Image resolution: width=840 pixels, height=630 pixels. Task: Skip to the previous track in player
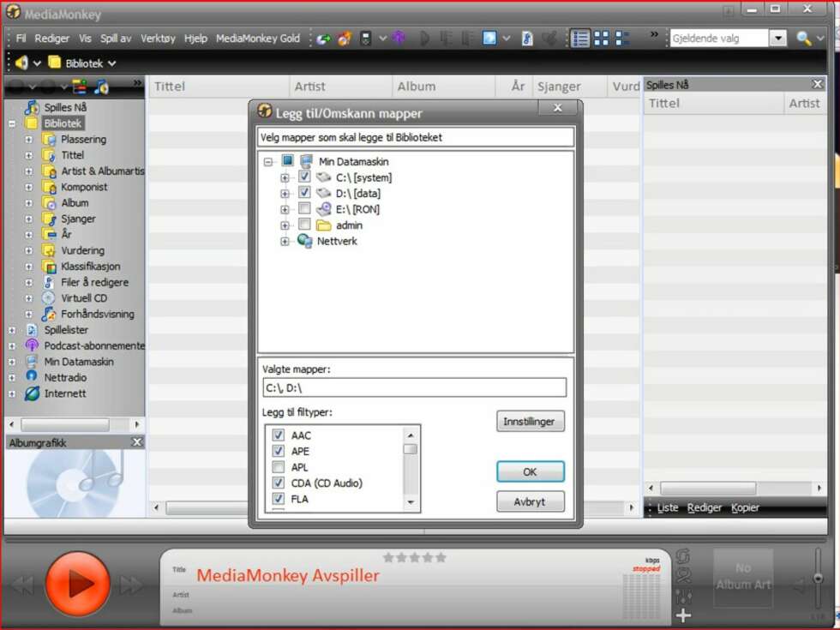23,585
